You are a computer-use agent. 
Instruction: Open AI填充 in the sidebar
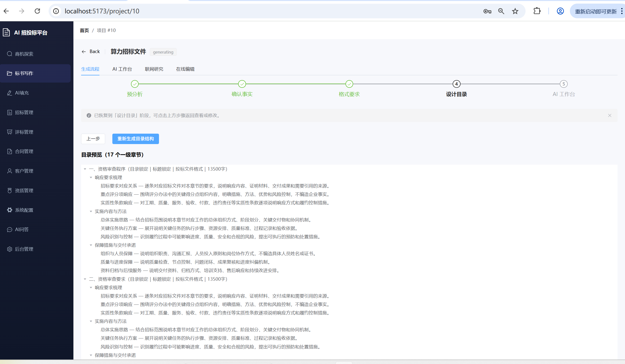(x=35, y=93)
